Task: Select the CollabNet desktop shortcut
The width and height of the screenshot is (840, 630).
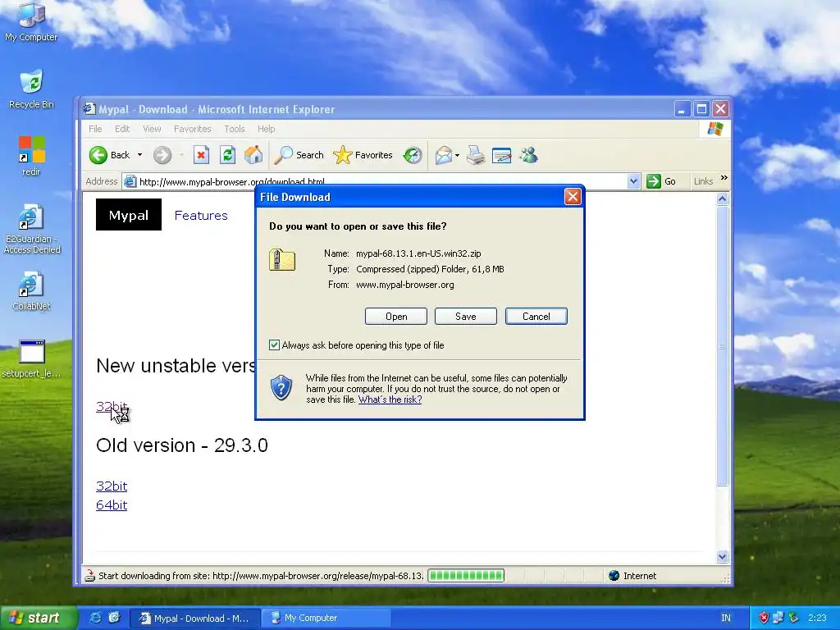Action: coord(31,291)
